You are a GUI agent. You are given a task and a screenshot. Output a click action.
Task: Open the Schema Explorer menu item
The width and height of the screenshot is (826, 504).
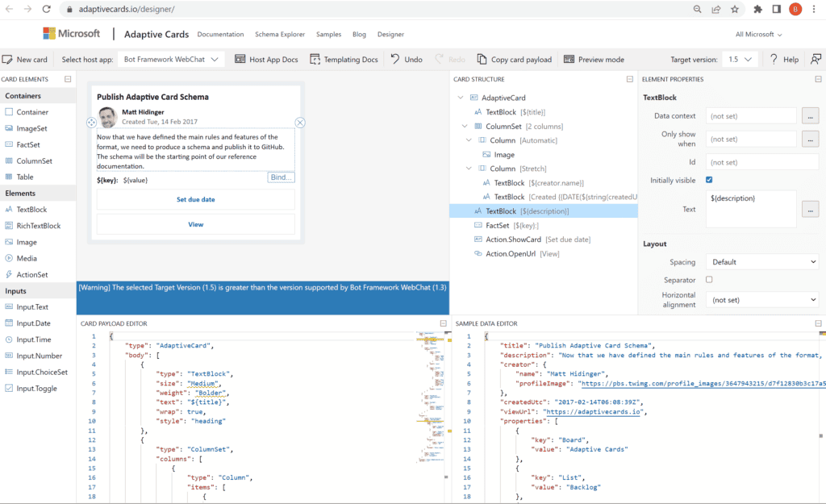coord(280,35)
